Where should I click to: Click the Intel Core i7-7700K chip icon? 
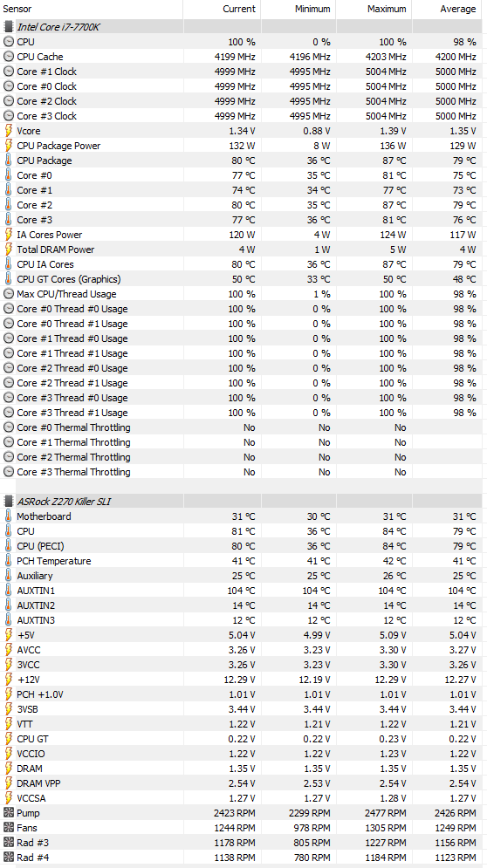[x=9, y=26]
